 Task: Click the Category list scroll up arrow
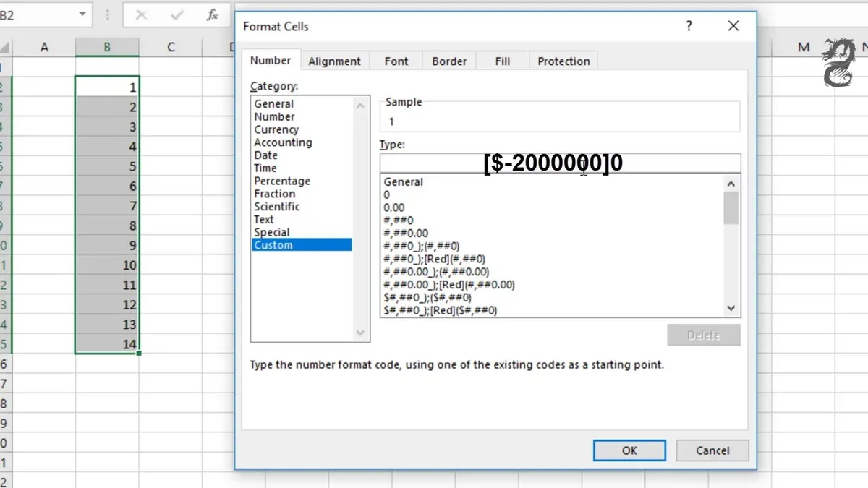tap(361, 106)
